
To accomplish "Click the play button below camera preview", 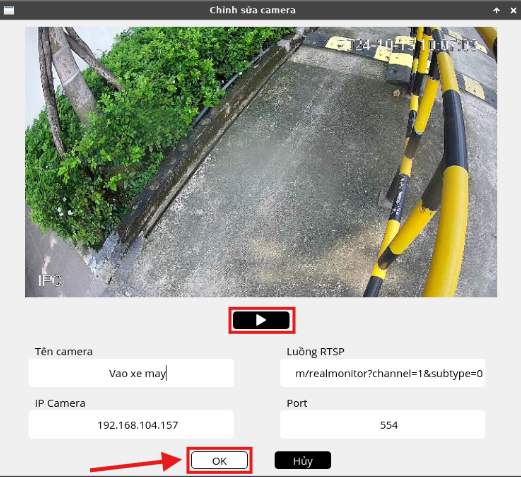I will click(x=261, y=320).
